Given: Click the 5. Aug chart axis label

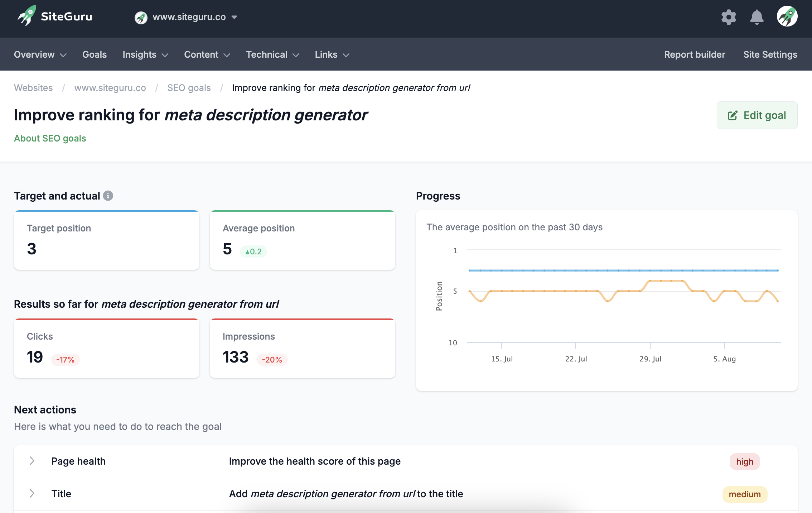Looking at the screenshot, I should (724, 359).
